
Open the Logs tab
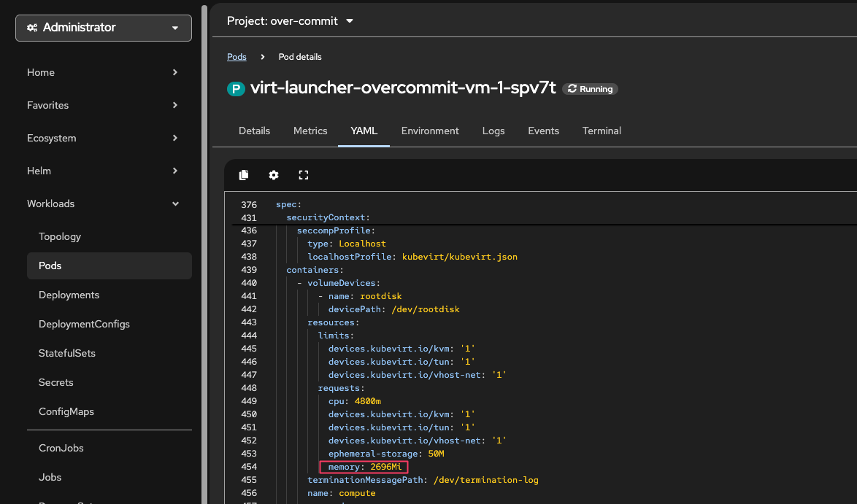pos(493,131)
